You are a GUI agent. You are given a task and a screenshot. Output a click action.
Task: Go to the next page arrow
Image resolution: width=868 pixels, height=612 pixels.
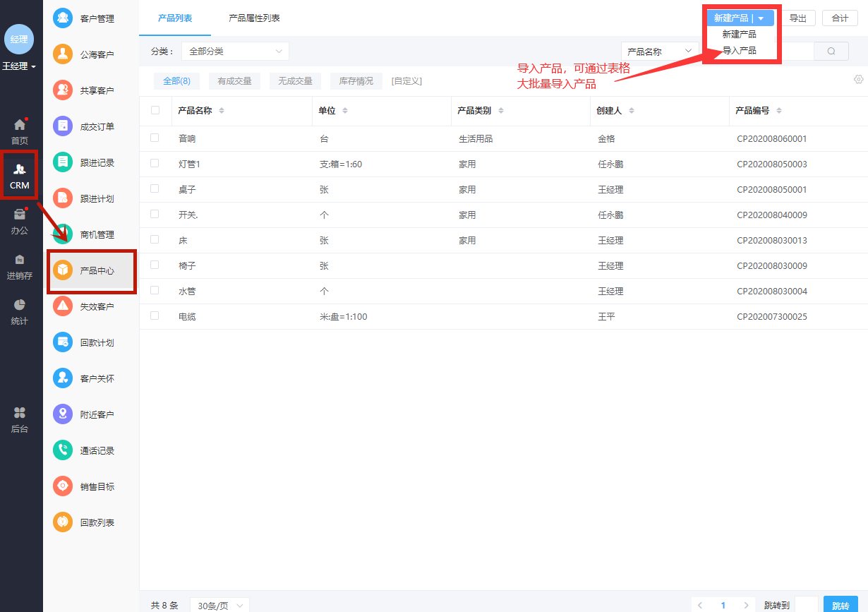click(x=746, y=606)
